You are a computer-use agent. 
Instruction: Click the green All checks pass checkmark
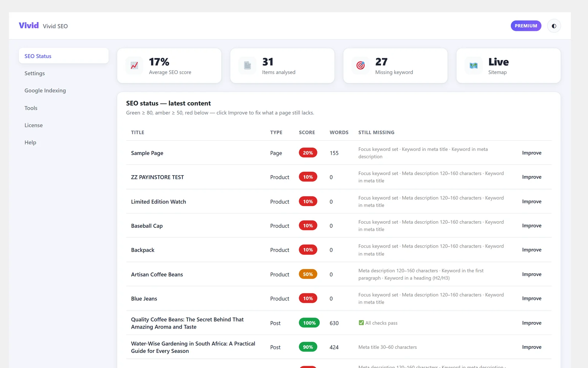tap(361, 323)
